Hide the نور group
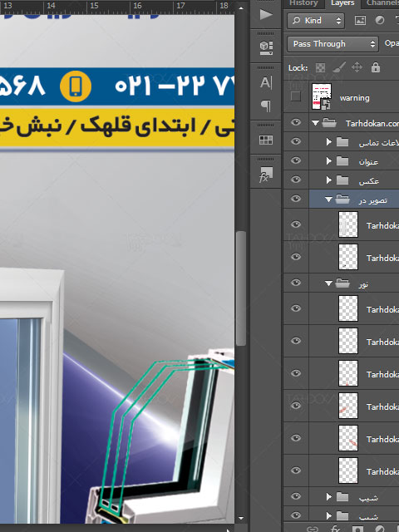Viewport: 399px width, 532px height. pos(296,283)
